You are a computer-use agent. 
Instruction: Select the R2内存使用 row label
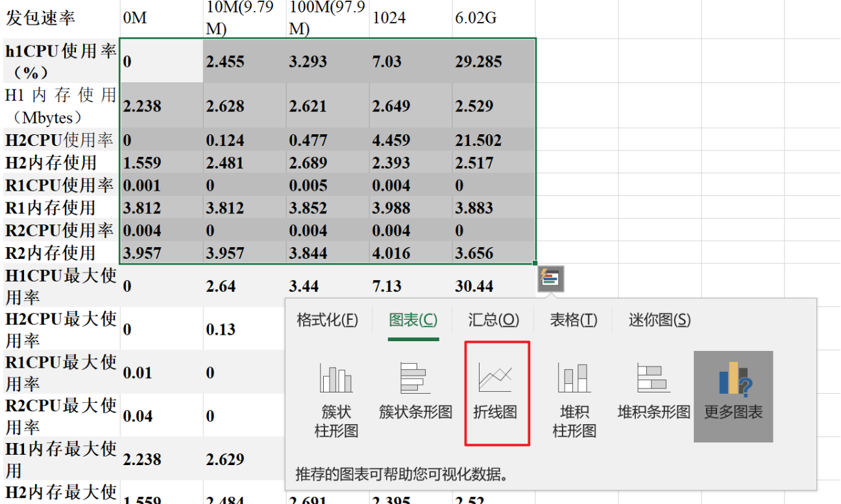[x=60, y=253]
